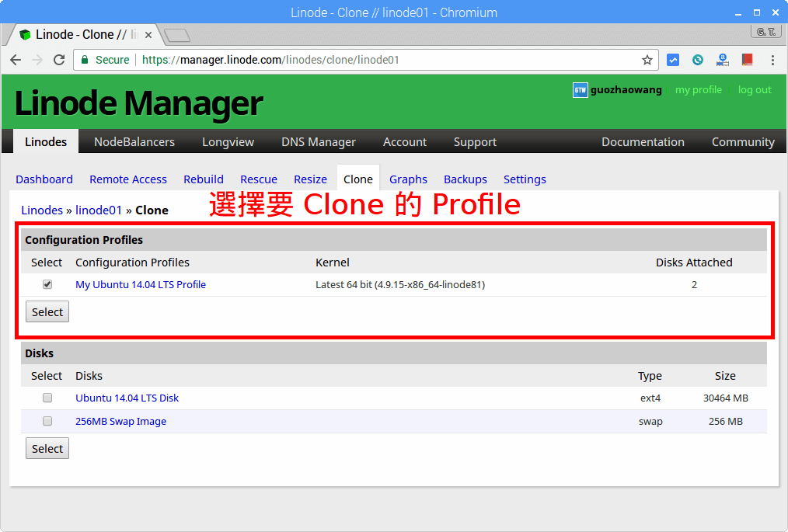Click the blue checkmark extension icon
Screen dimensions: 788x532
[672, 60]
